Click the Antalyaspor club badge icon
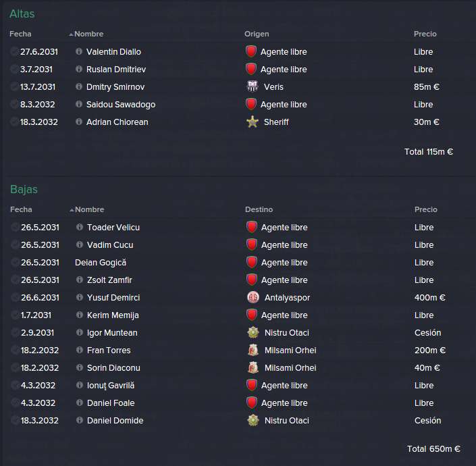The height and width of the screenshot is (466, 476). [253, 297]
